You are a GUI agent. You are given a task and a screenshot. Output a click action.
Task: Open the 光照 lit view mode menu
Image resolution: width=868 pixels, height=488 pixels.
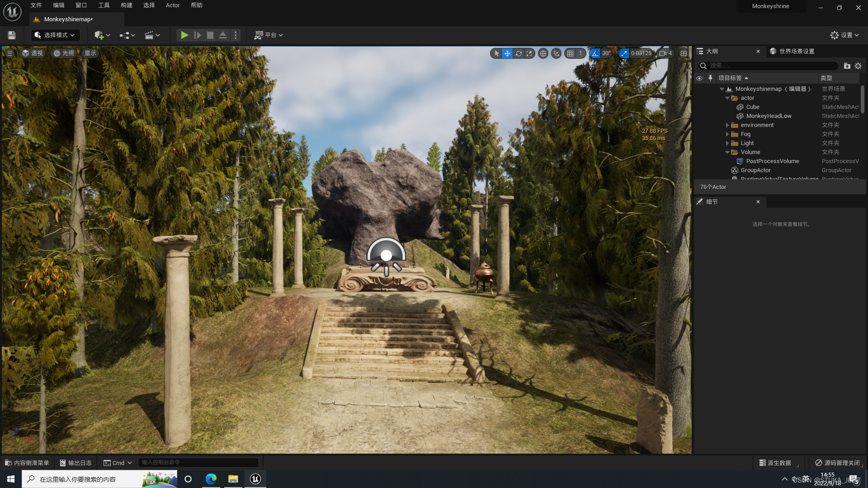(64, 53)
